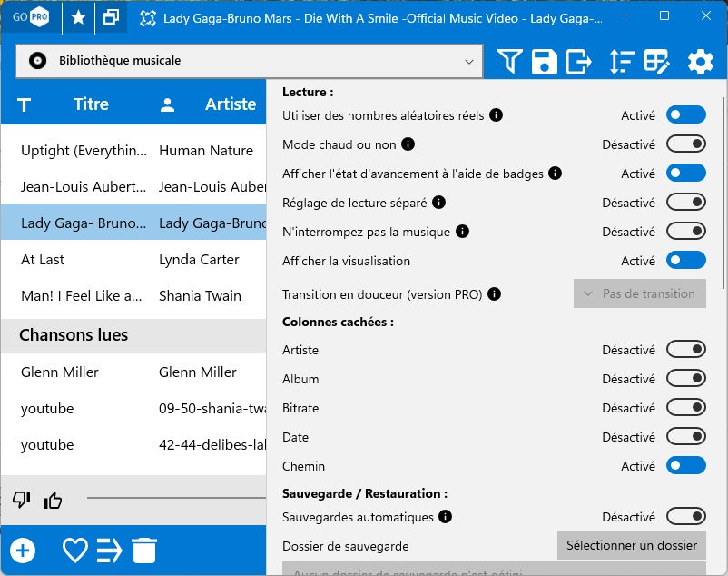Select youtube row with 42-44-delibes-lal artist
Screen dimensions: 728x576
pos(133,444)
